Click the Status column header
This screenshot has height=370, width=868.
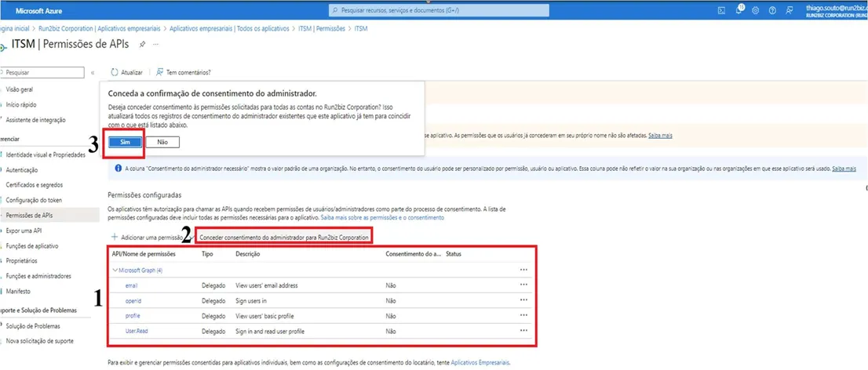(x=454, y=254)
